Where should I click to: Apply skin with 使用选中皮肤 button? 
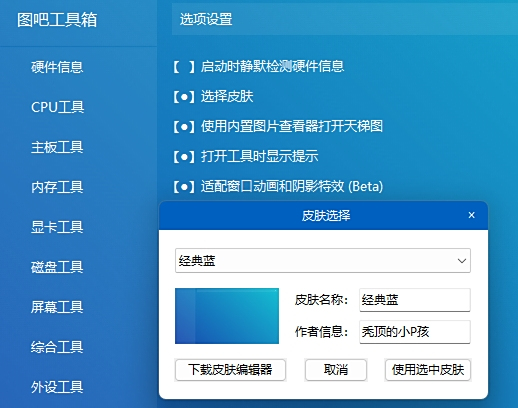(x=428, y=370)
